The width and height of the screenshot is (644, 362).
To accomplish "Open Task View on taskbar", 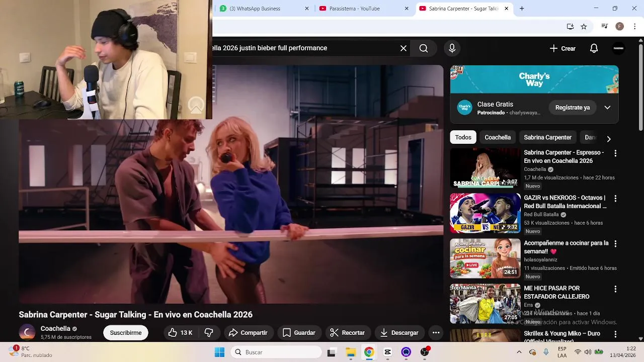I will 332,352.
